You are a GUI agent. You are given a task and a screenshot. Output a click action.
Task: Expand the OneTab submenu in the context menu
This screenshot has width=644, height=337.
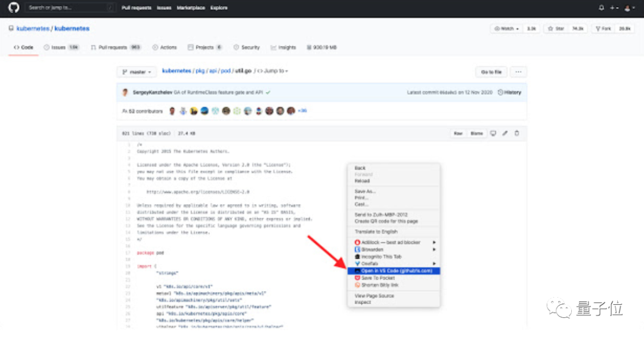[x=394, y=264]
